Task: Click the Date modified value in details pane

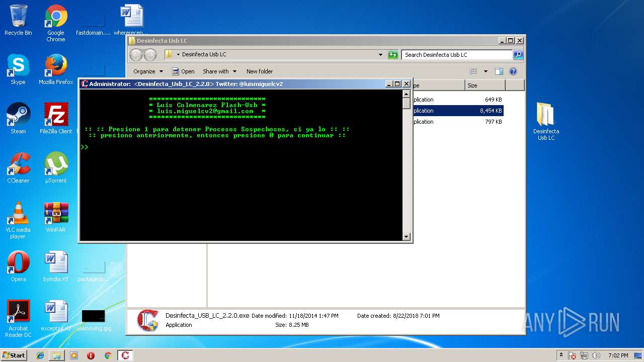Action: pos(313,316)
